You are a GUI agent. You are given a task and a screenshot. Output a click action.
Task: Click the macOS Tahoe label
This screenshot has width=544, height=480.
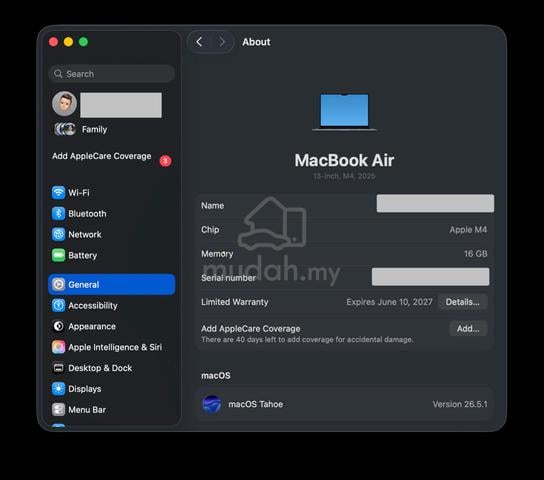tap(256, 404)
